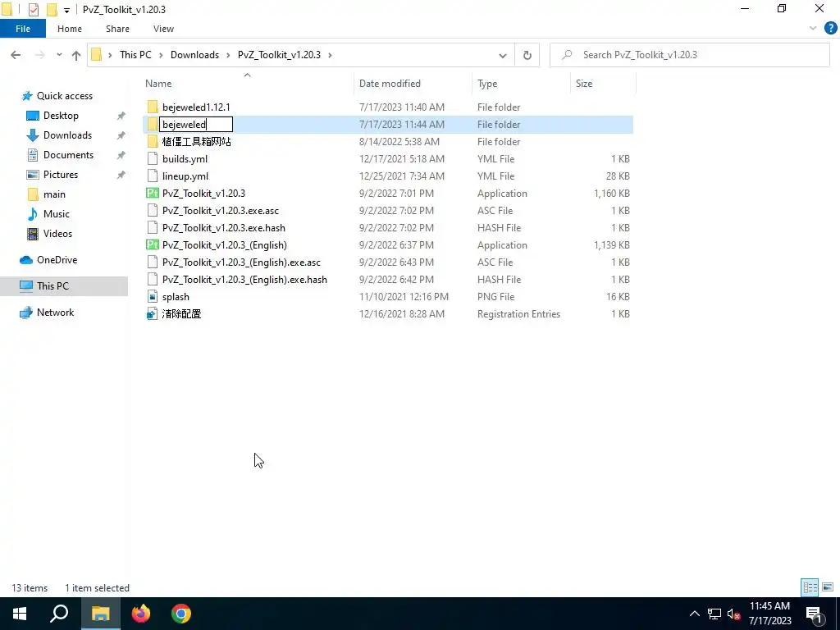This screenshot has width=840, height=630.
Task: Open the address bar history dropdown
Action: click(x=503, y=55)
